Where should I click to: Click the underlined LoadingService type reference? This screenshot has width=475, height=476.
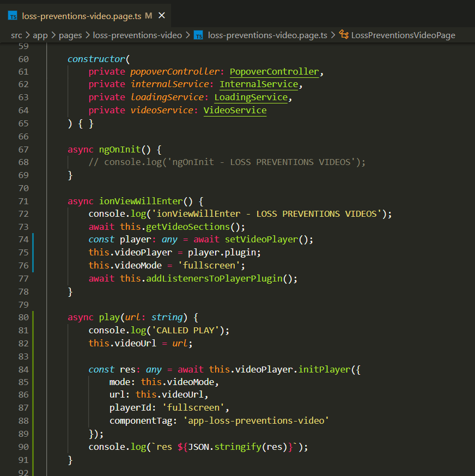[x=251, y=97]
